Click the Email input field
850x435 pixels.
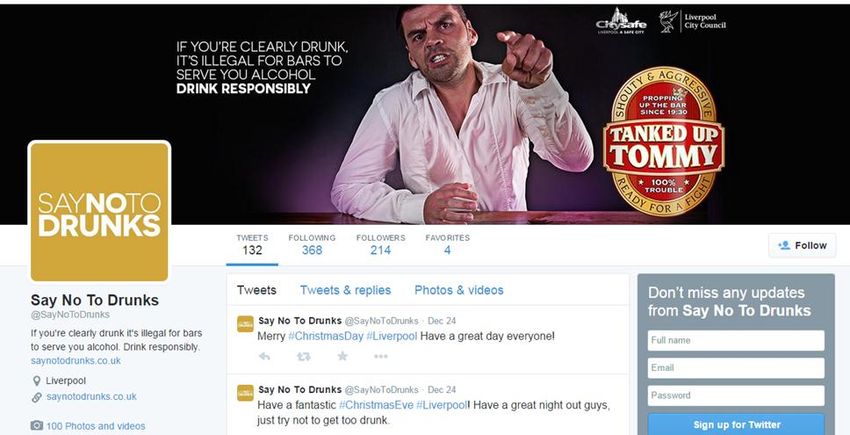pyautogui.click(x=736, y=368)
